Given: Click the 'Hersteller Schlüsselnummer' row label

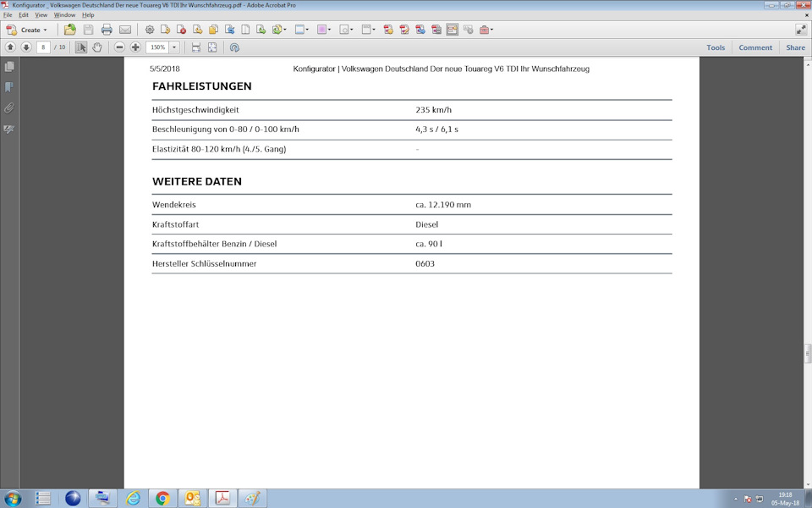Looking at the screenshot, I should [x=205, y=264].
